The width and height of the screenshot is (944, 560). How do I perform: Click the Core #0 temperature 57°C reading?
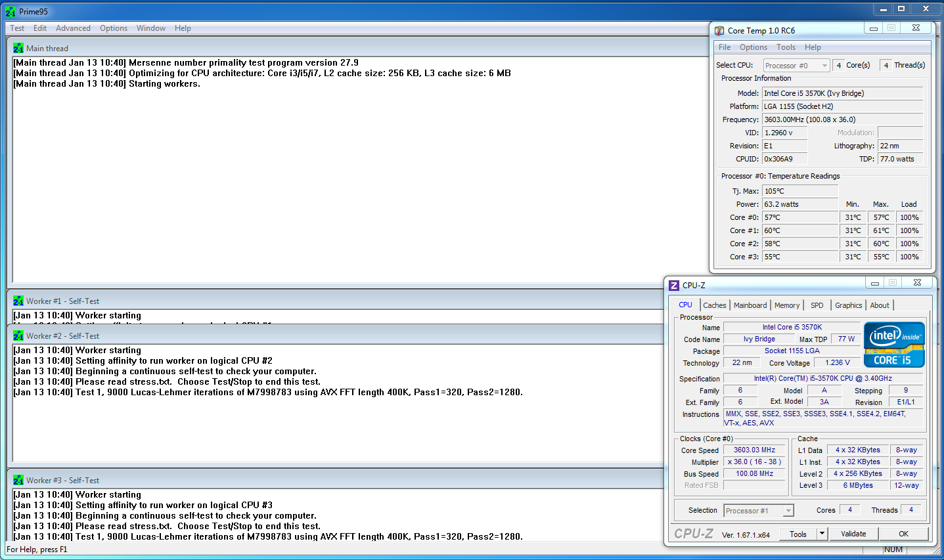tap(800, 217)
